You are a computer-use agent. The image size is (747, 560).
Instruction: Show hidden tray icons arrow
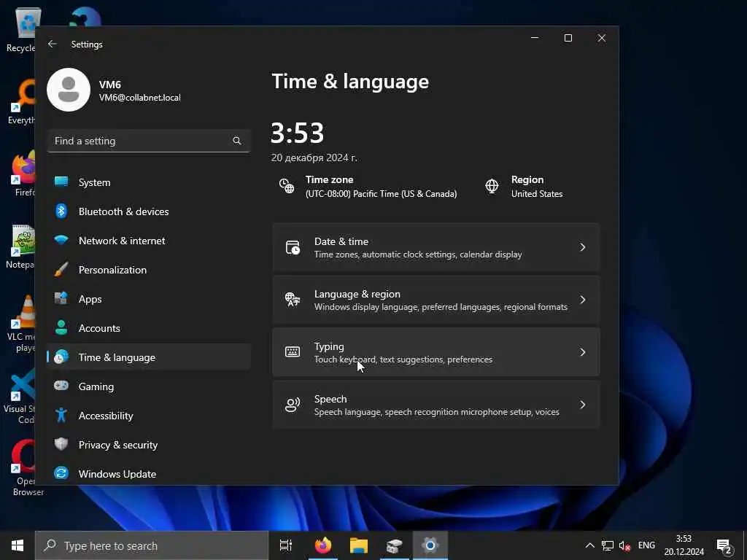pos(589,545)
